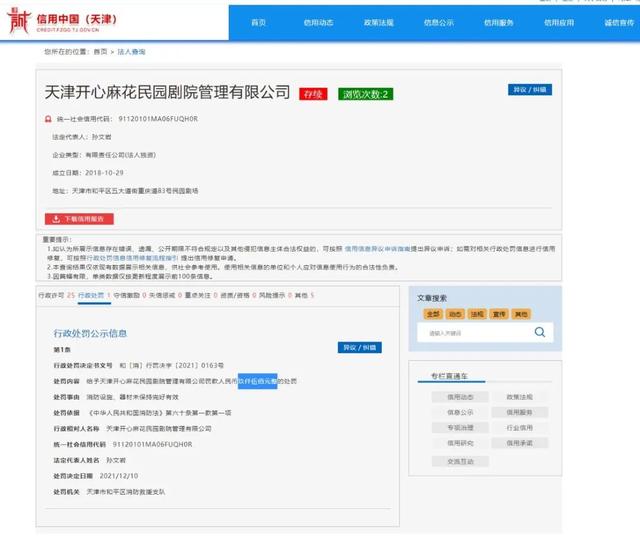Click credit code 91120101MA06FUQH0R in header card

click(158, 119)
